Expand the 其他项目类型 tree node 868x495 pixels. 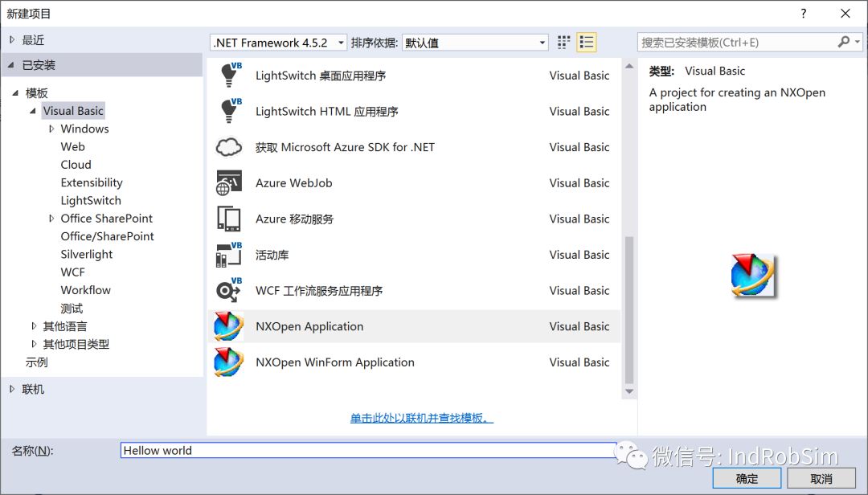tap(34, 344)
